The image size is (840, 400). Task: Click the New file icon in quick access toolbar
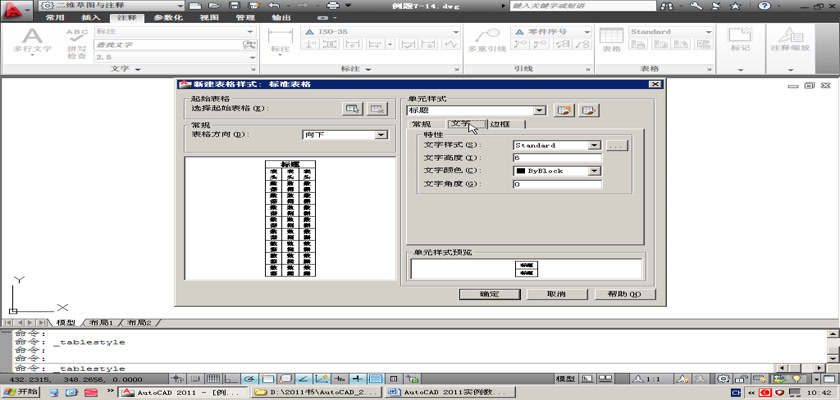[x=196, y=5]
